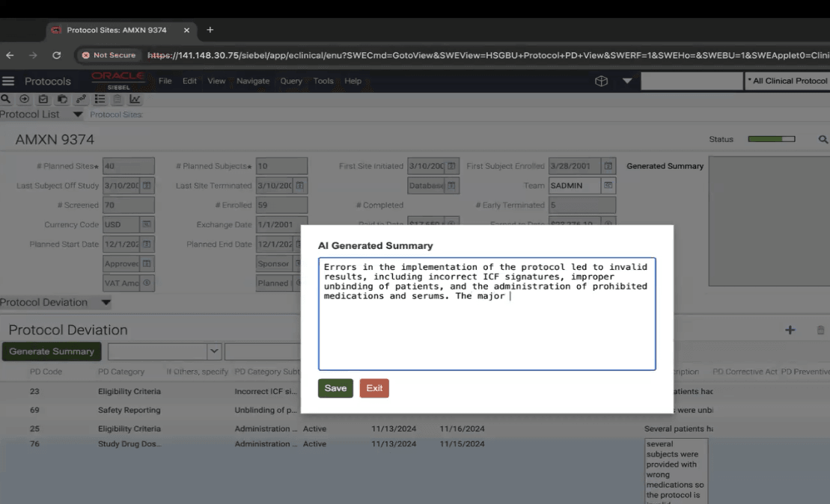Sort by PD Code column header
The height and width of the screenshot is (504, 830).
(46, 372)
